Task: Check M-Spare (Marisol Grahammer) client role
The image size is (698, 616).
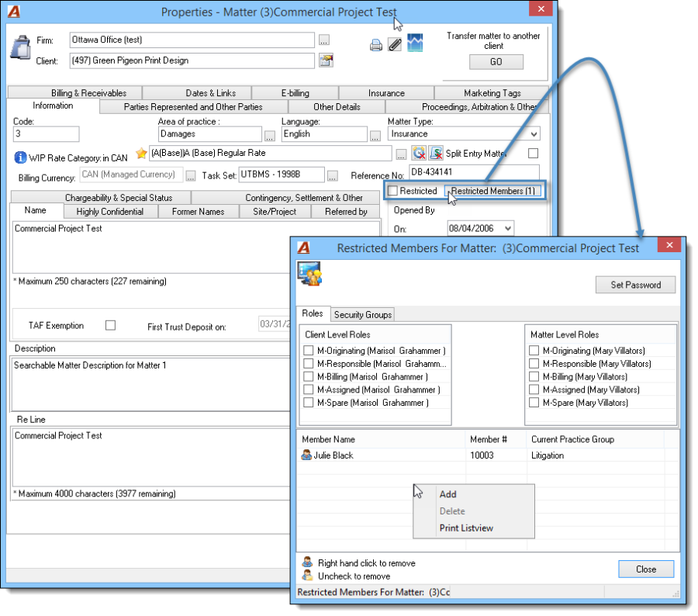Action: (308, 402)
